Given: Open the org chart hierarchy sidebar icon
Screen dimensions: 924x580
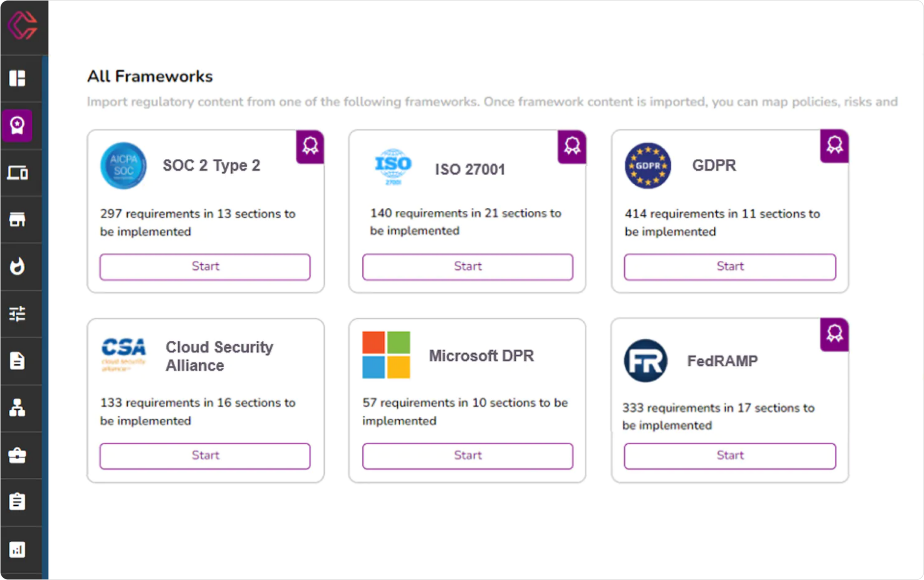Looking at the screenshot, I should click(x=17, y=408).
